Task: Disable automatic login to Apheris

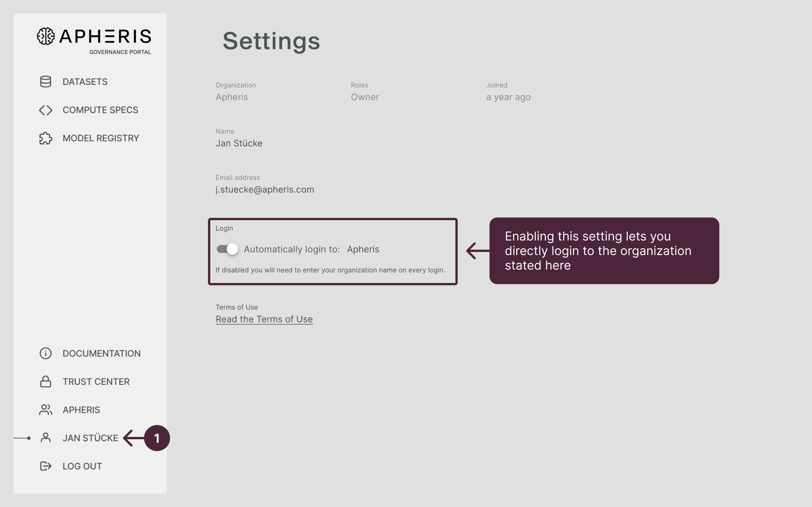Action: [x=227, y=249]
